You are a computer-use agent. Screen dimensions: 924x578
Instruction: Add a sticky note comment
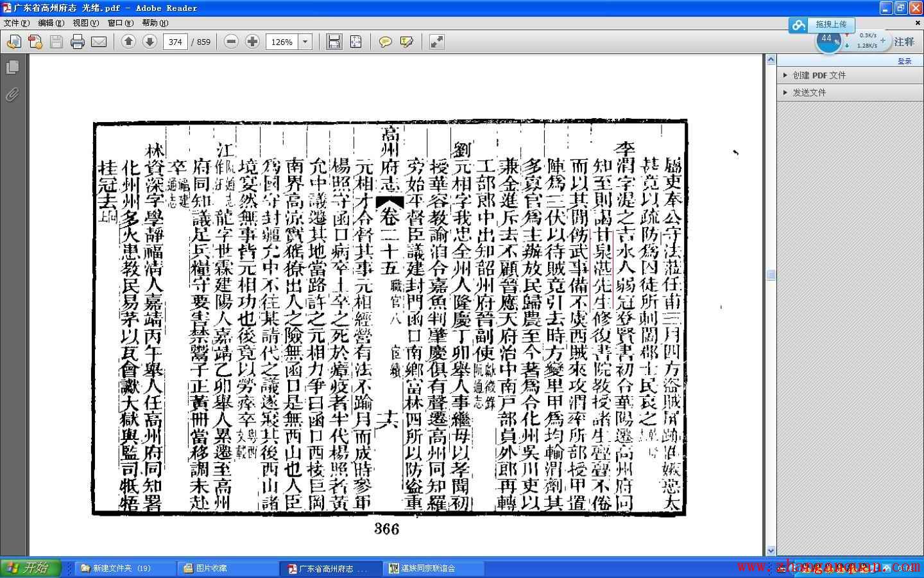385,42
